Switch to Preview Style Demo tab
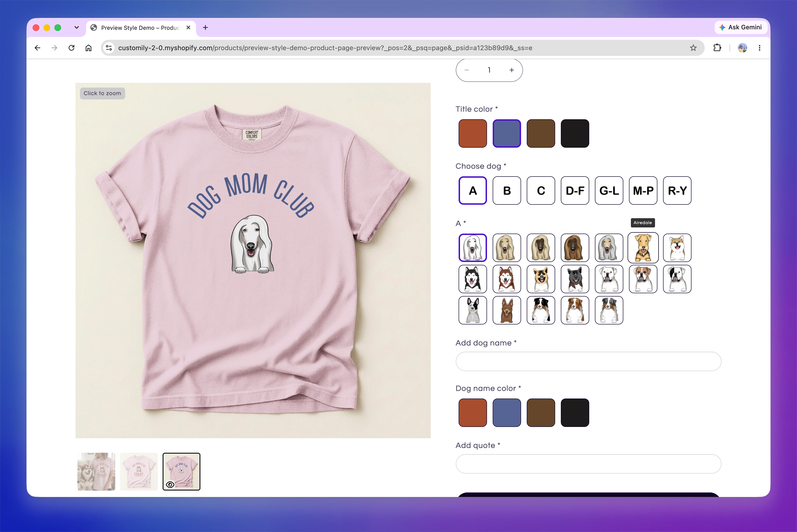 (141, 28)
